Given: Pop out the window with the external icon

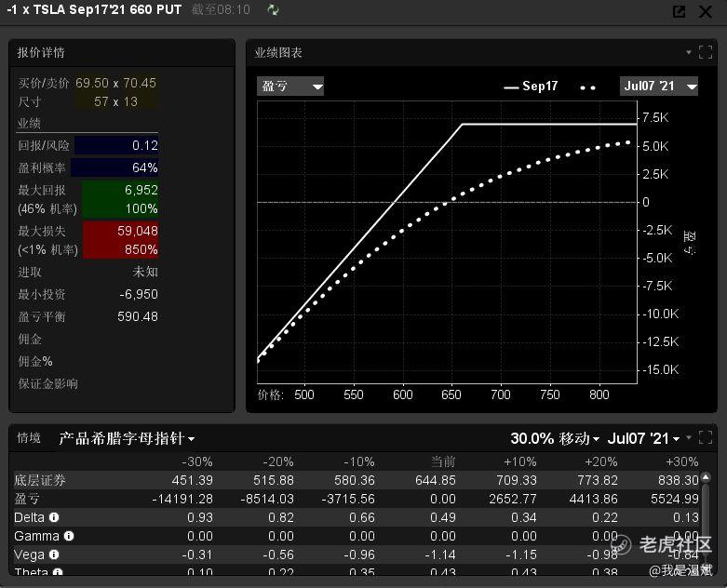Looking at the screenshot, I should pyautogui.click(x=679, y=11).
